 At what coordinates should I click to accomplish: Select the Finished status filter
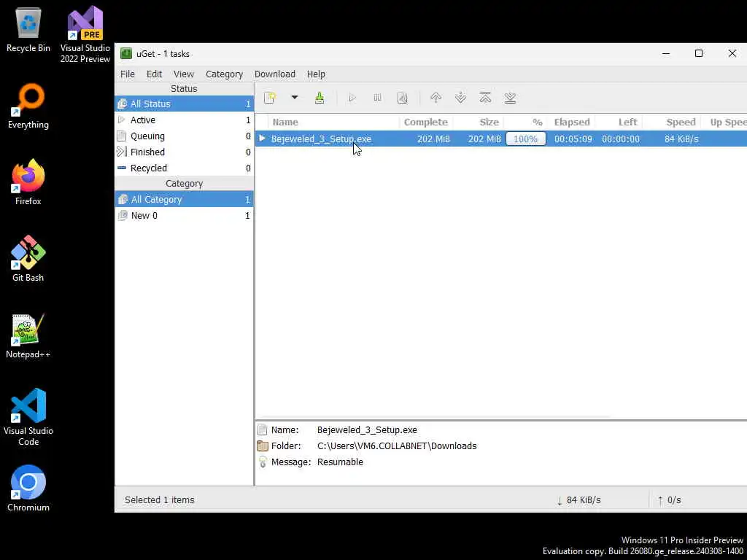coord(184,152)
